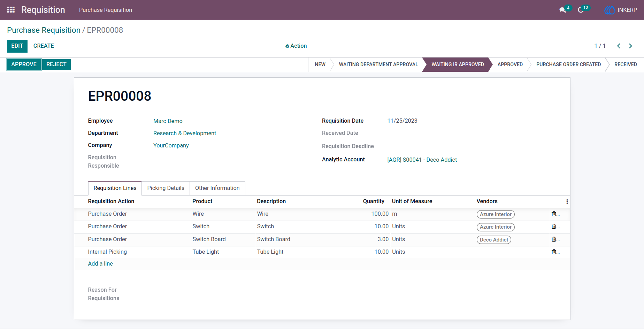Switch to the Picking Details tab

click(166, 188)
